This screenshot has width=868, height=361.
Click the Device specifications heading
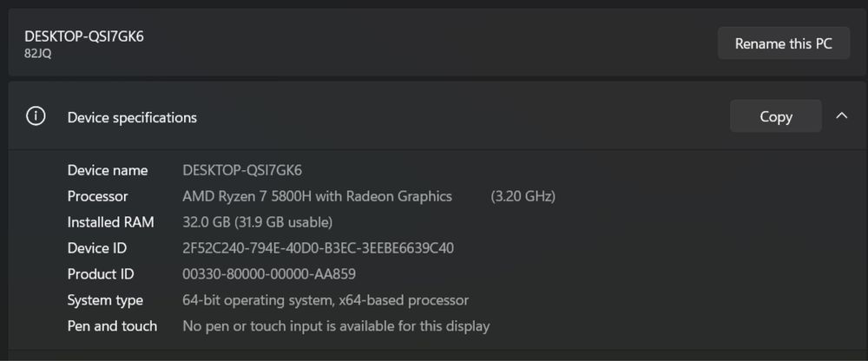coord(132,117)
